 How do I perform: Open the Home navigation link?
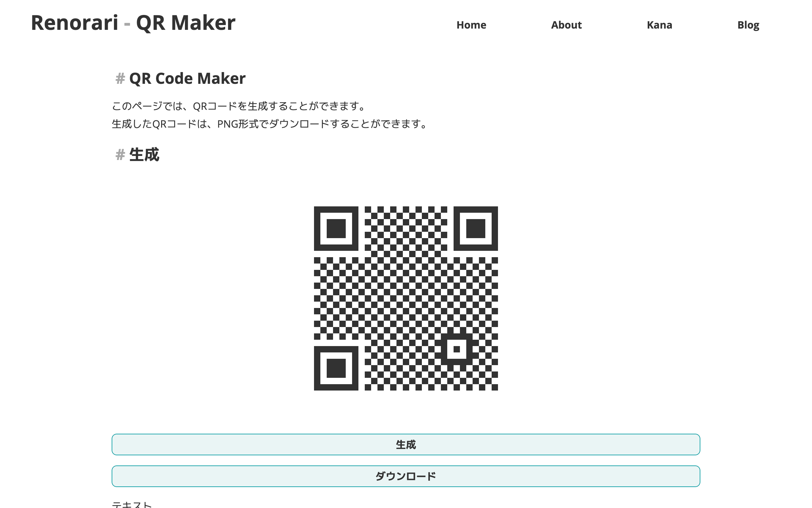(471, 25)
